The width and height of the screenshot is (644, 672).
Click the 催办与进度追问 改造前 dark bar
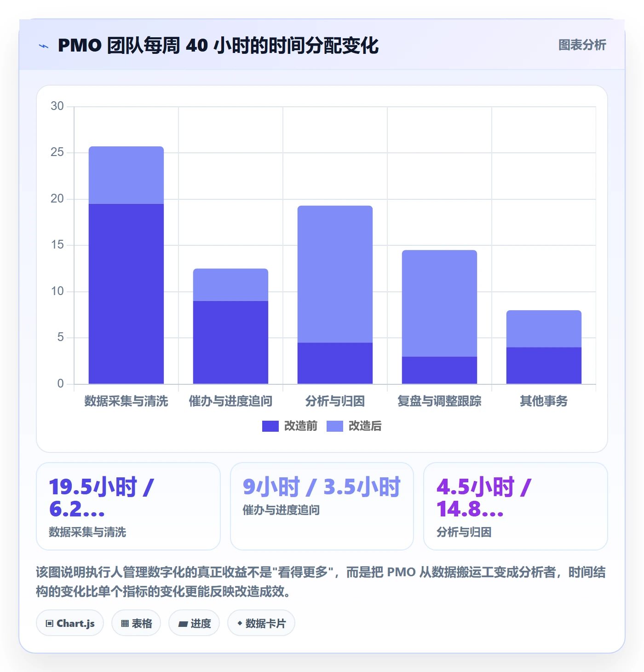[x=230, y=342]
